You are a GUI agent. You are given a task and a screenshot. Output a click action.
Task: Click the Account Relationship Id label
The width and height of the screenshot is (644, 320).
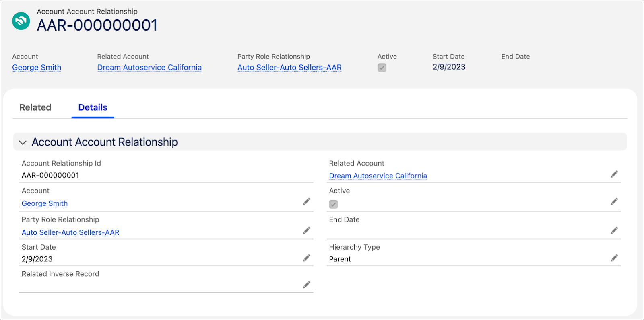[61, 163]
